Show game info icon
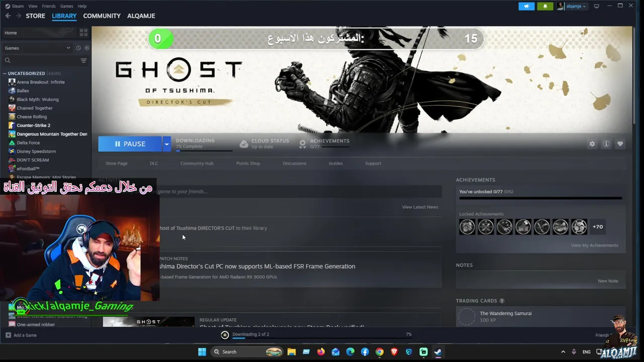Image resolution: width=644 pixels, height=362 pixels. pyautogui.click(x=606, y=144)
